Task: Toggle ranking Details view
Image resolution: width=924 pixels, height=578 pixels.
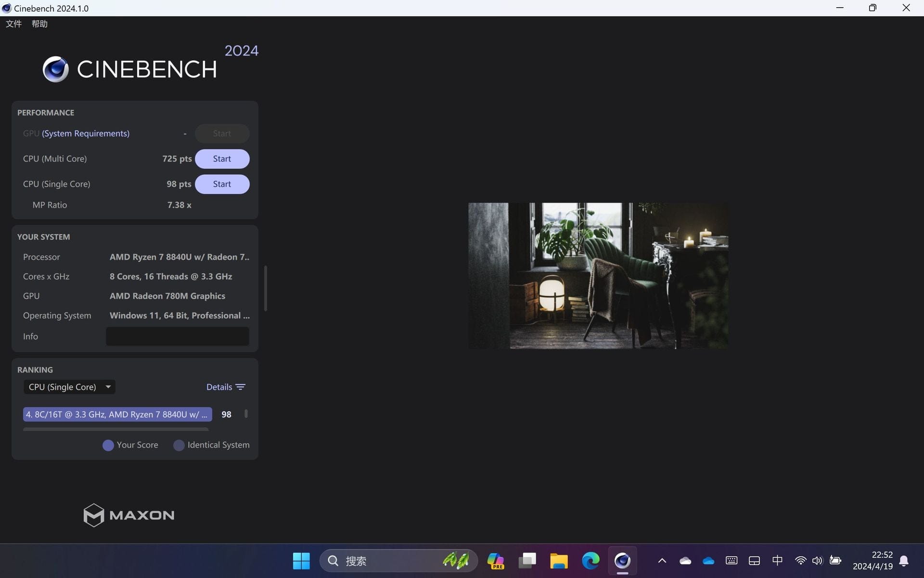Action: click(x=226, y=387)
